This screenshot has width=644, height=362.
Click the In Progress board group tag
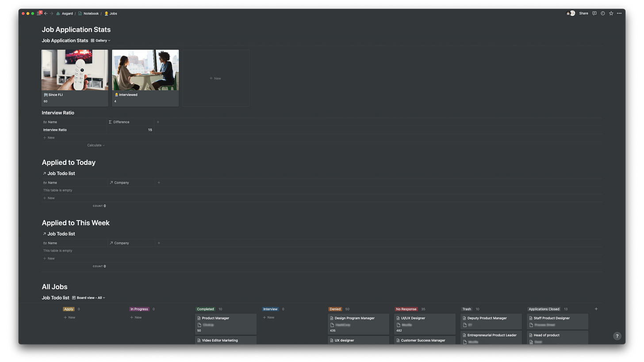(139, 309)
